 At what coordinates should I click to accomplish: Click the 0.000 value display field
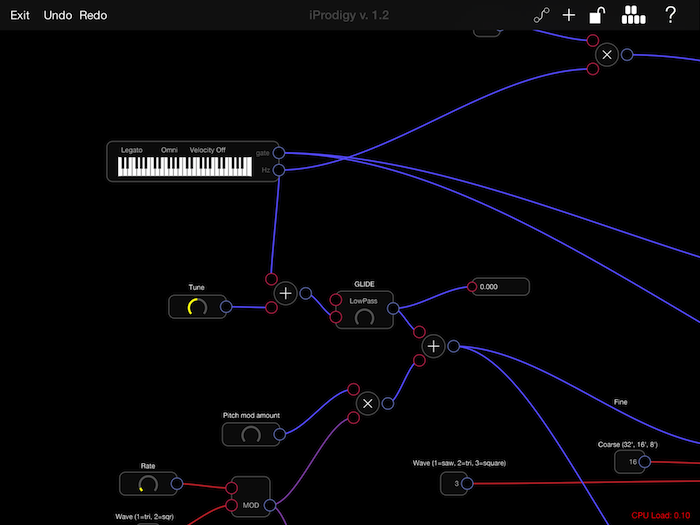(x=501, y=287)
